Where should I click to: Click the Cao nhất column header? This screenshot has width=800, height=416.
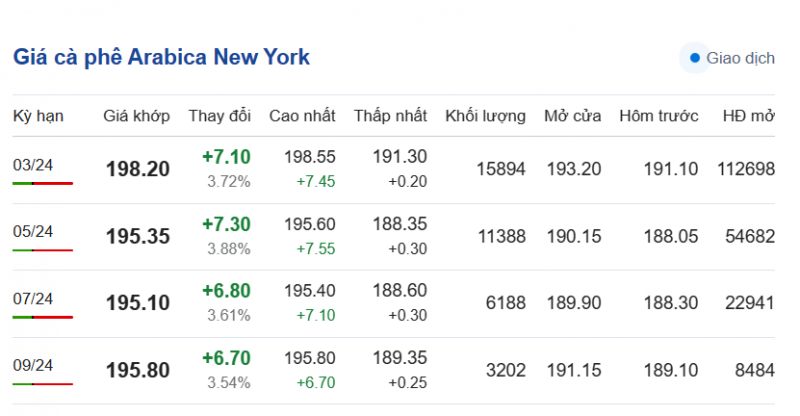click(302, 116)
